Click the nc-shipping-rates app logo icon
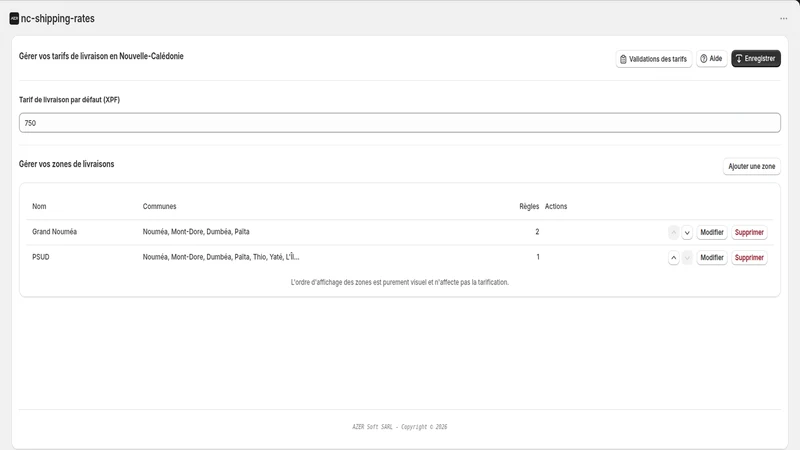This screenshot has width=800, height=450. [14, 19]
